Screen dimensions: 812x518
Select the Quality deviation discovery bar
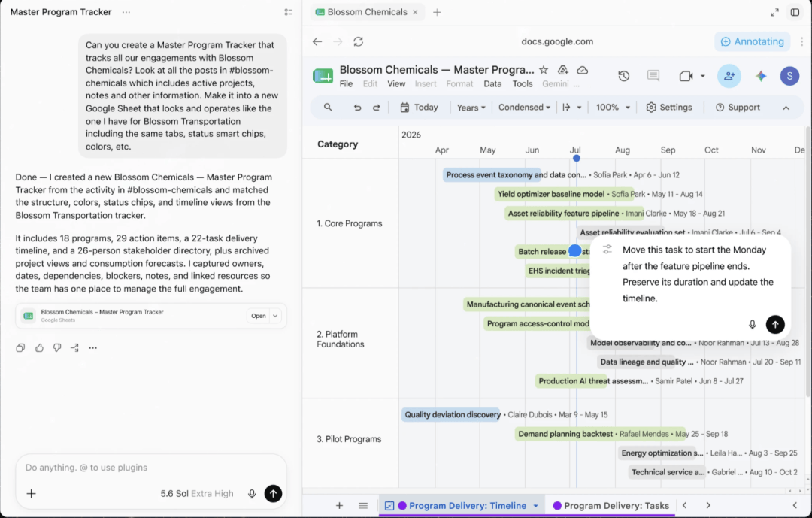click(x=452, y=414)
